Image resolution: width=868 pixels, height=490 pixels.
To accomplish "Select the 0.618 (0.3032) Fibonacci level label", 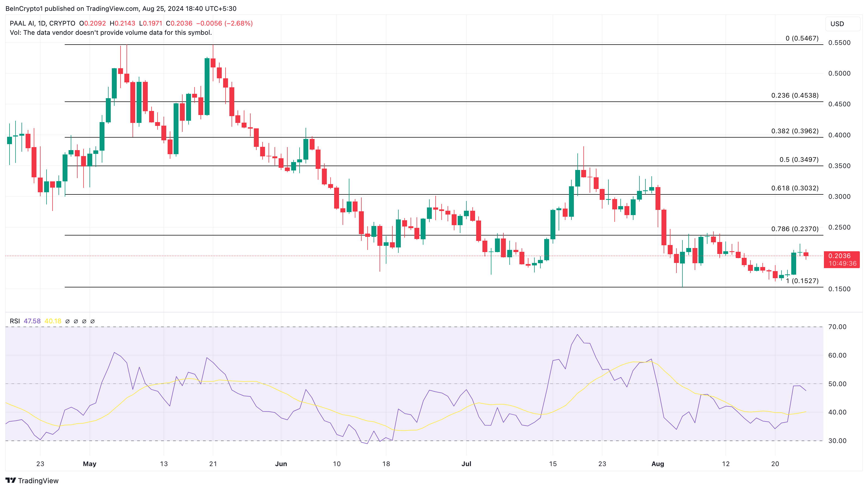I will point(795,188).
